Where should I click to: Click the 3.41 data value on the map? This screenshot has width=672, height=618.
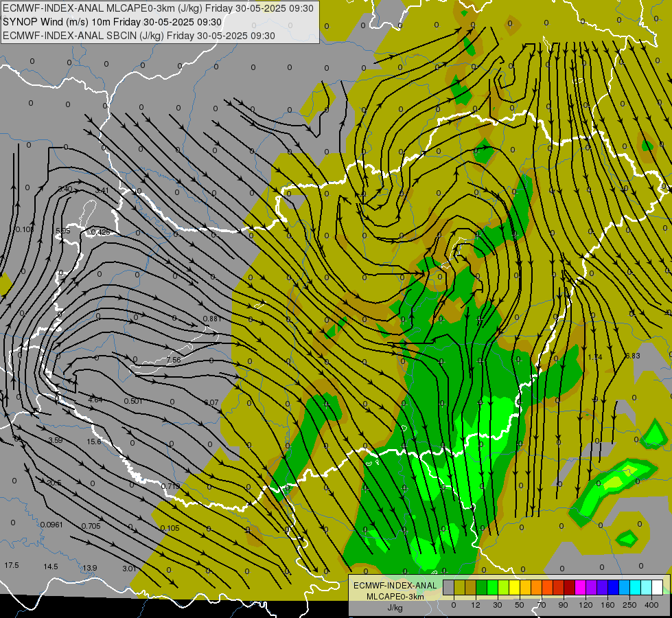click(x=102, y=190)
